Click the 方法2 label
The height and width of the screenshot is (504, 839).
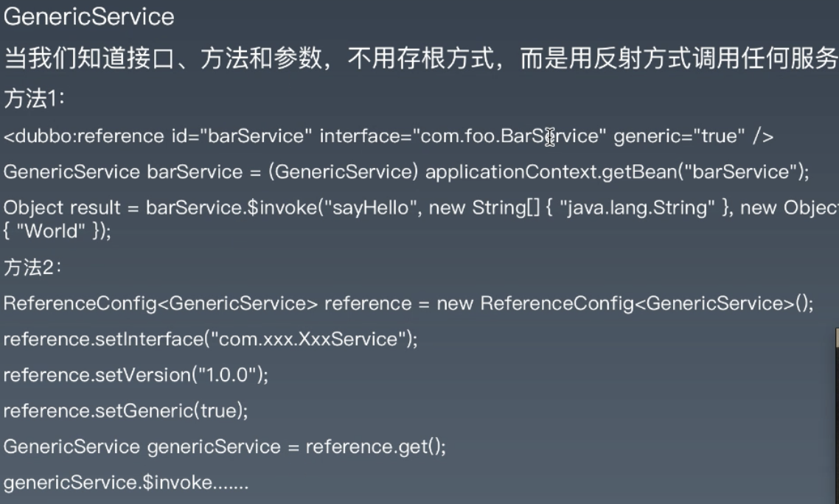pyautogui.click(x=32, y=267)
